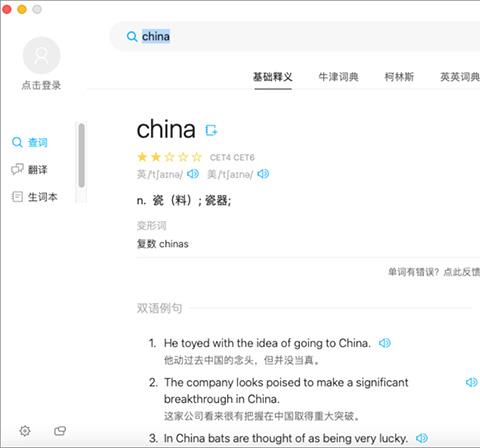Click the red close window button
480x448 pixels.
[7, 9]
